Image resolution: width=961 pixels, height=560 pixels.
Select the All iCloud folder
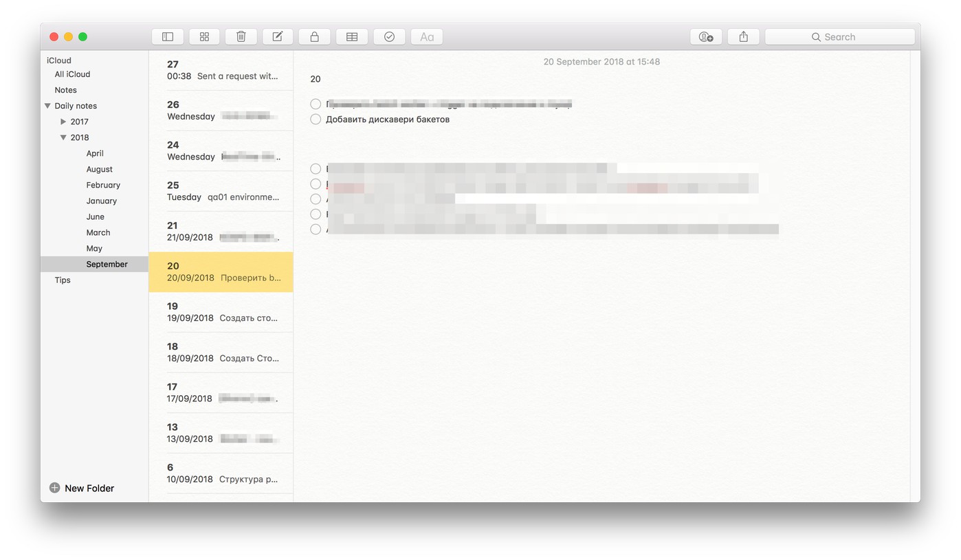(72, 74)
